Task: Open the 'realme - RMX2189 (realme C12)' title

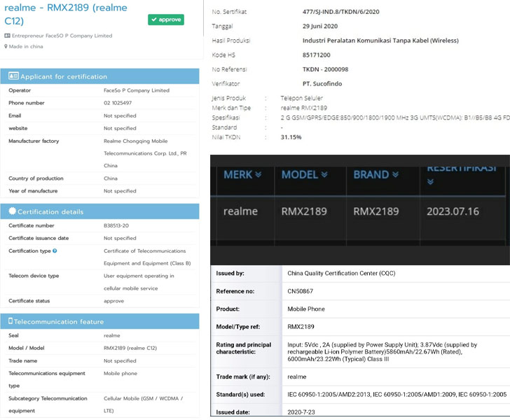Action: tap(66, 14)
